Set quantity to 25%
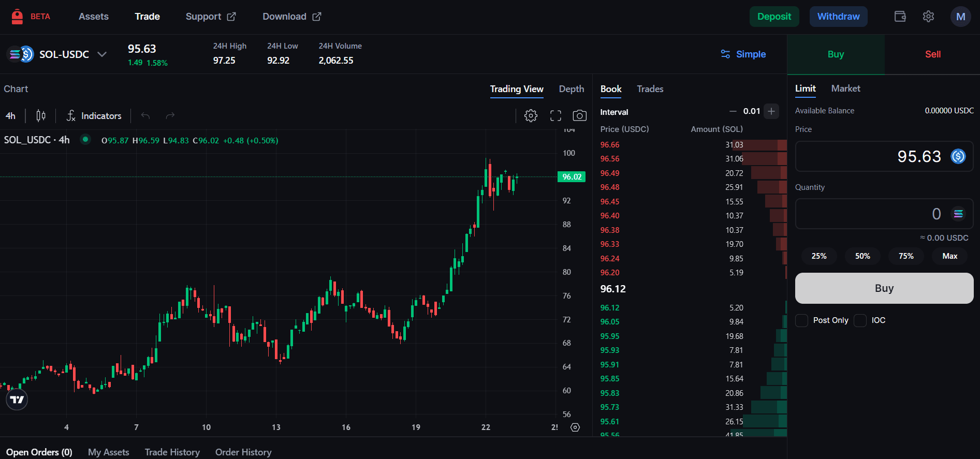Image resolution: width=980 pixels, height=459 pixels. 819,256
